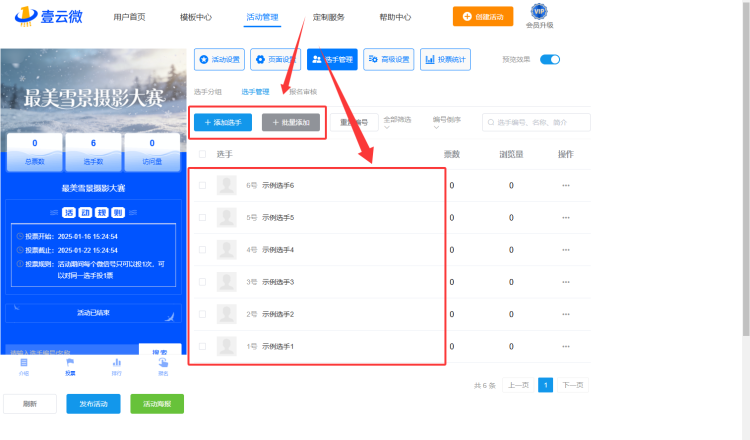Open the 排行 chart icon in the phone preview
The width and height of the screenshot is (750, 440).
point(117,363)
